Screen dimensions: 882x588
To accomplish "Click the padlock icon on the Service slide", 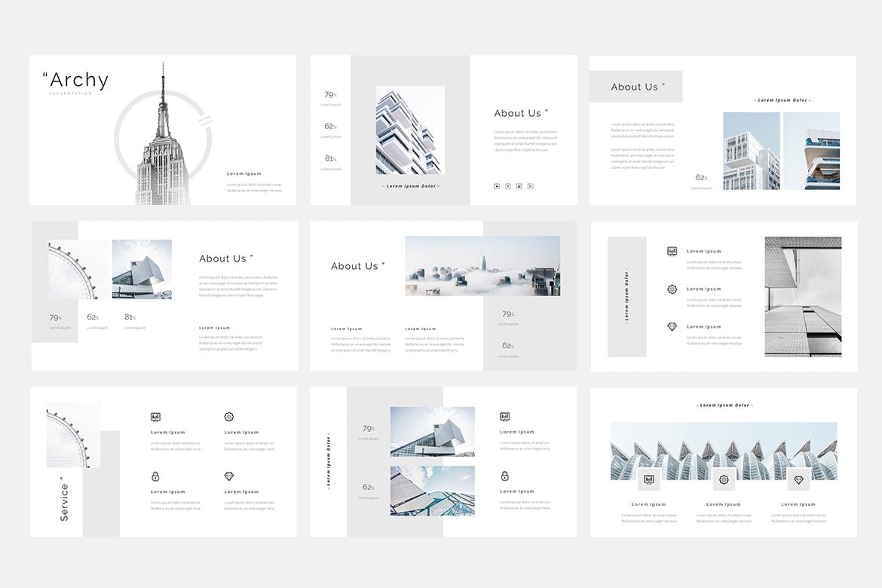I will point(156,476).
